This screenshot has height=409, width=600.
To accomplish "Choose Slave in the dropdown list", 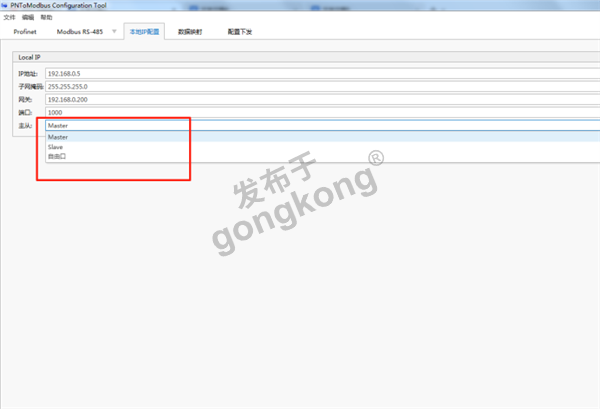I will click(x=323, y=147).
